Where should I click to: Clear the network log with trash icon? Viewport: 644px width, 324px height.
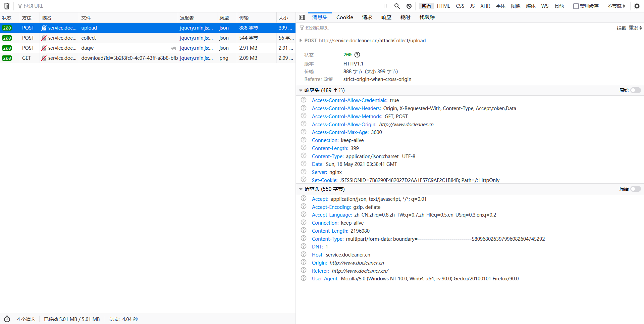click(x=7, y=6)
